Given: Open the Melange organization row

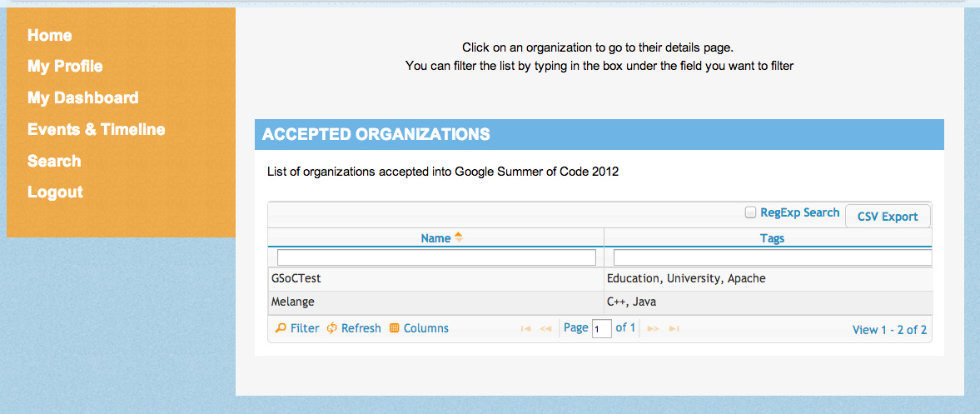Looking at the screenshot, I should click(x=293, y=302).
